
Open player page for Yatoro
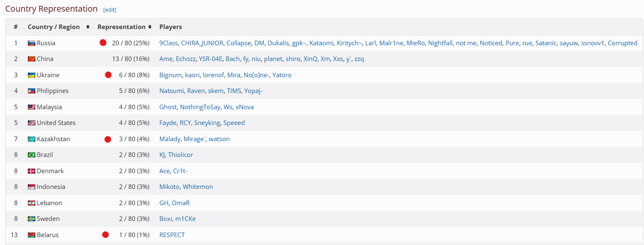pyautogui.click(x=282, y=75)
